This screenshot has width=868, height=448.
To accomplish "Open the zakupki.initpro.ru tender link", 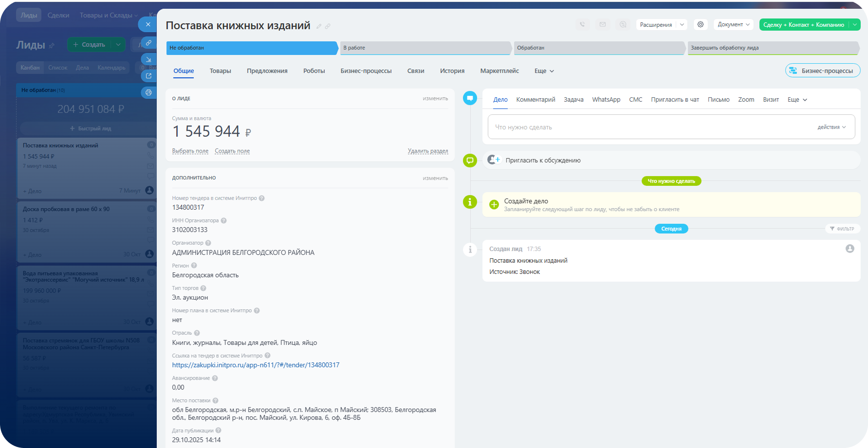I will point(256,365).
